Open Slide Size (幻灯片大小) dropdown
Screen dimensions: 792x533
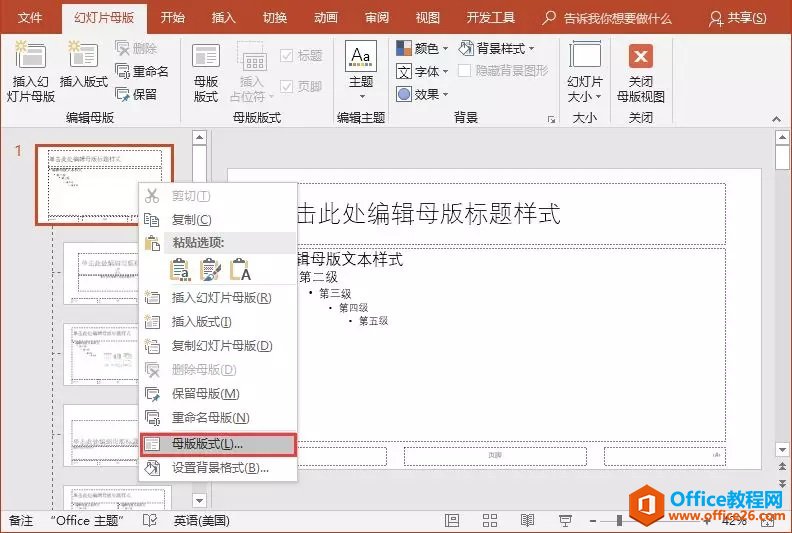point(584,72)
